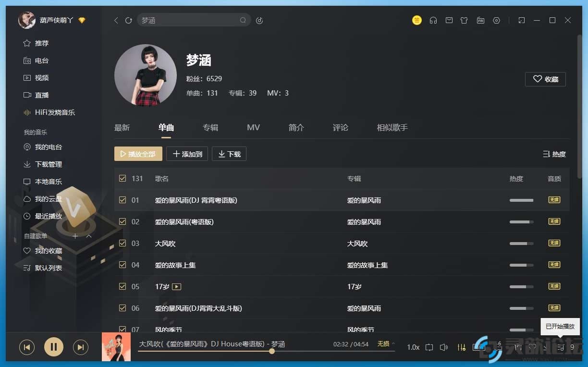Screen dimensions: 588x367
Task: Open album link 大风吹 in row 03
Action: pos(357,244)
